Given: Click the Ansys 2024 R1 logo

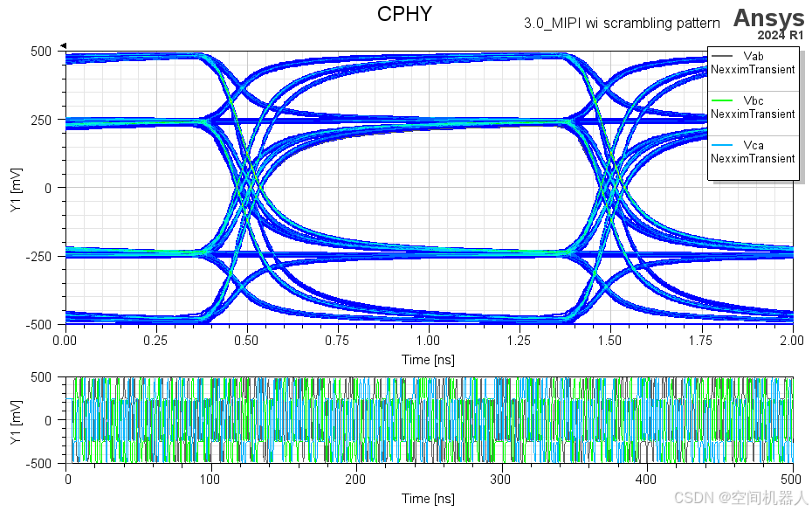Looking at the screenshot, I should [x=768, y=24].
